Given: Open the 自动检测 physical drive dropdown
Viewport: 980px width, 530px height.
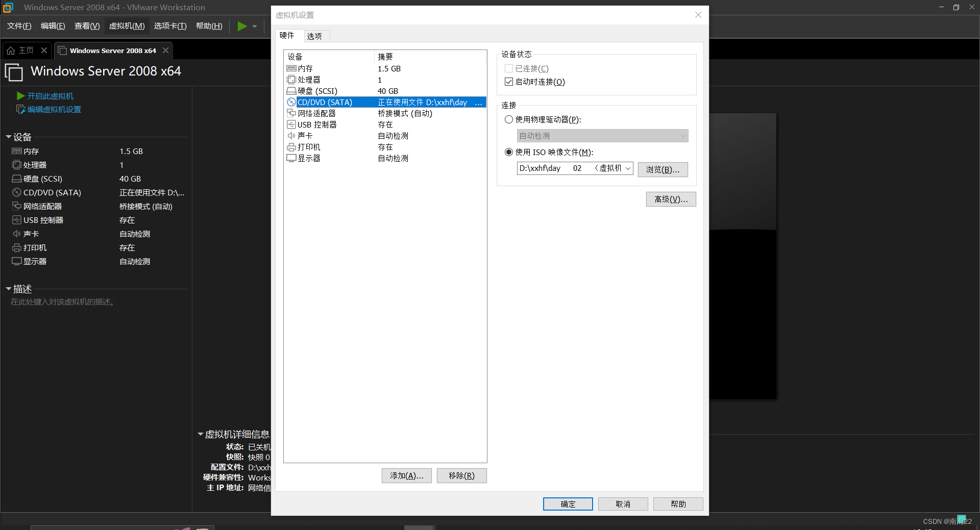Looking at the screenshot, I should (x=602, y=136).
